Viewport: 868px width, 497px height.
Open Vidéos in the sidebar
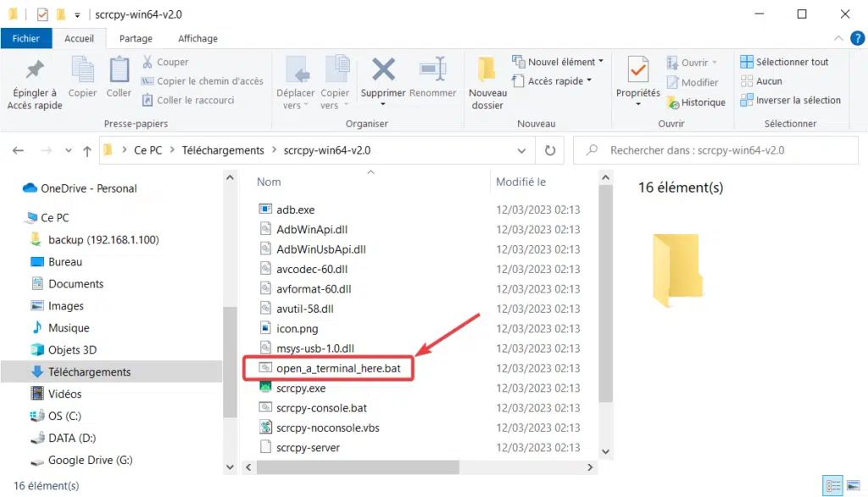coord(57,394)
